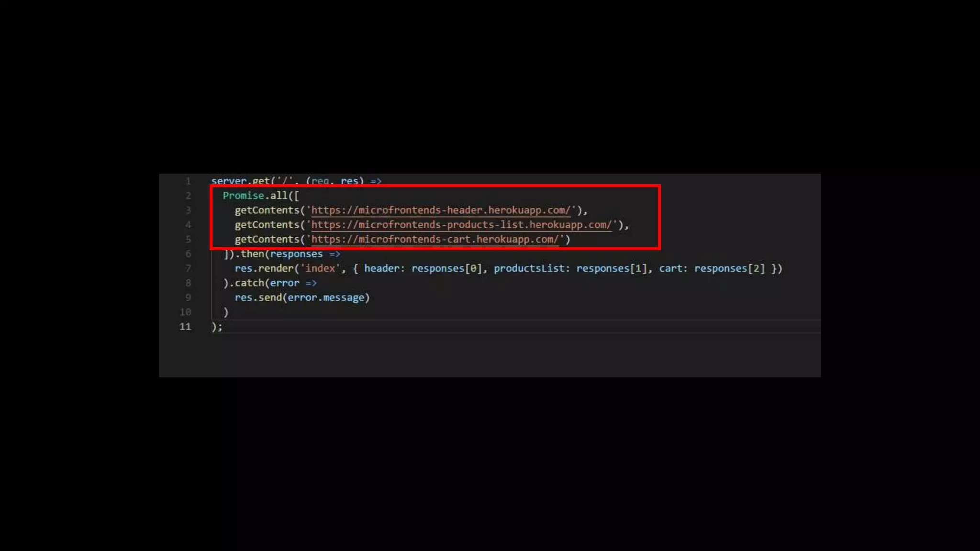Screen dimensions: 980x551
Task: Click the responses[2] expression
Action: [729, 268]
